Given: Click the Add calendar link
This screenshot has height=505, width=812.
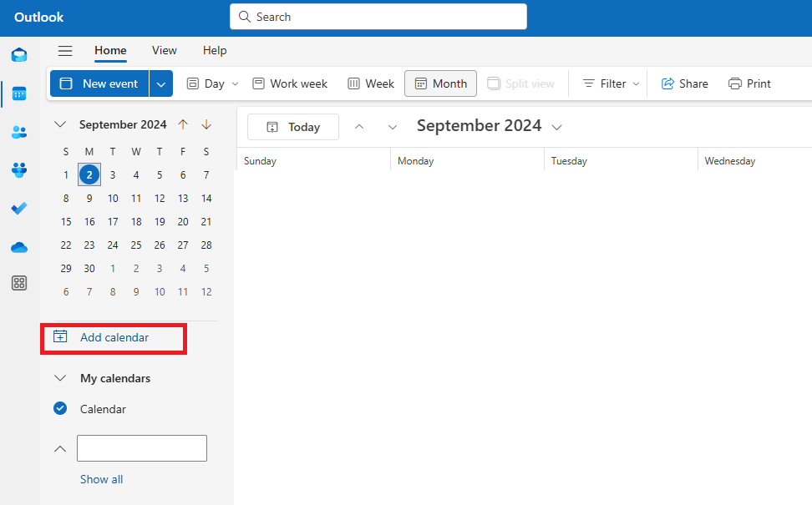Looking at the screenshot, I should click(114, 337).
